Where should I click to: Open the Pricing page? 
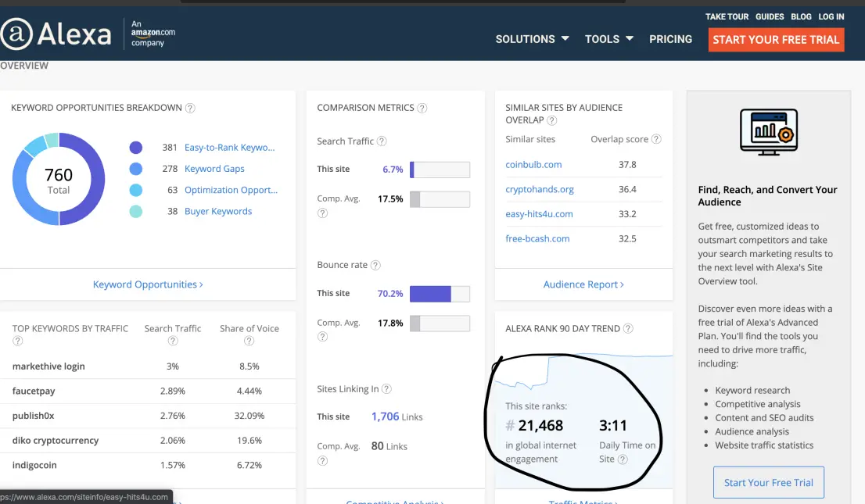coord(670,39)
